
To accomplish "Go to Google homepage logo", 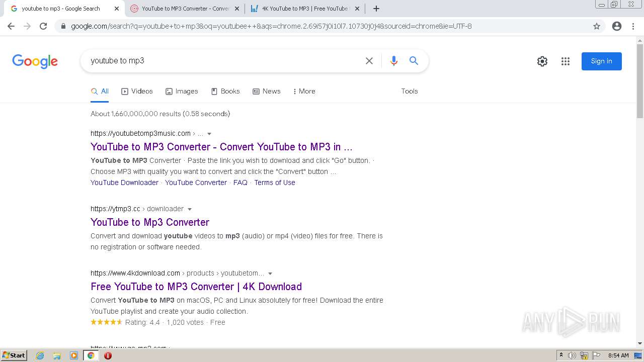I will (x=35, y=61).
